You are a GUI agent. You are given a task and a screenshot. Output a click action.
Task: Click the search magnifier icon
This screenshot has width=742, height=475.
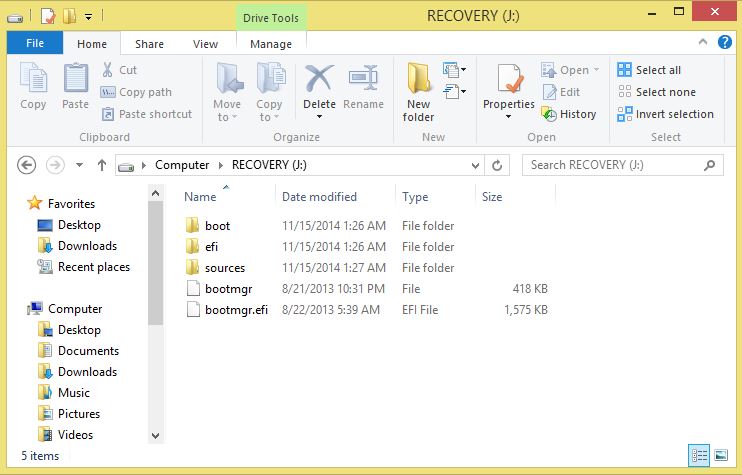(x=709, y=165)
